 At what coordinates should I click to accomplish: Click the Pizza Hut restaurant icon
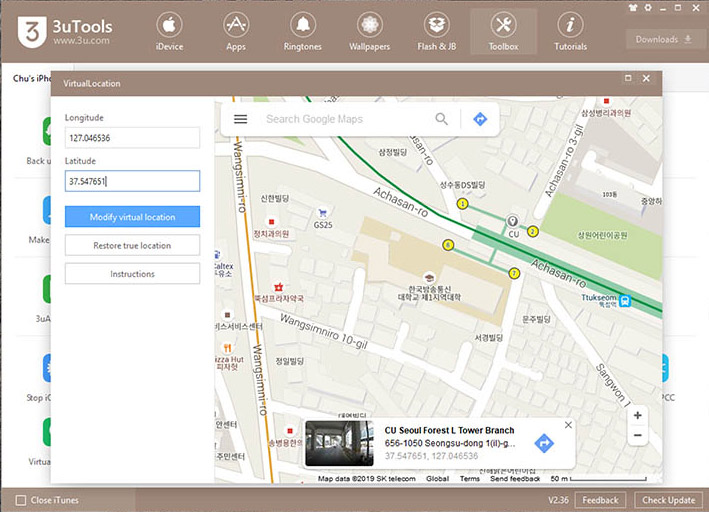tap(227, 347)
